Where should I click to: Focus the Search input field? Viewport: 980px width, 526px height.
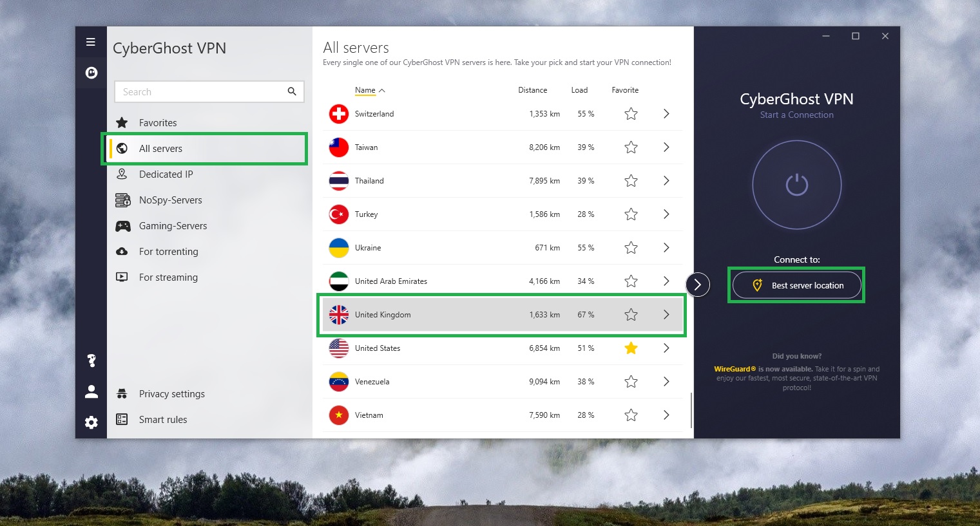click(x=200, y=92)
